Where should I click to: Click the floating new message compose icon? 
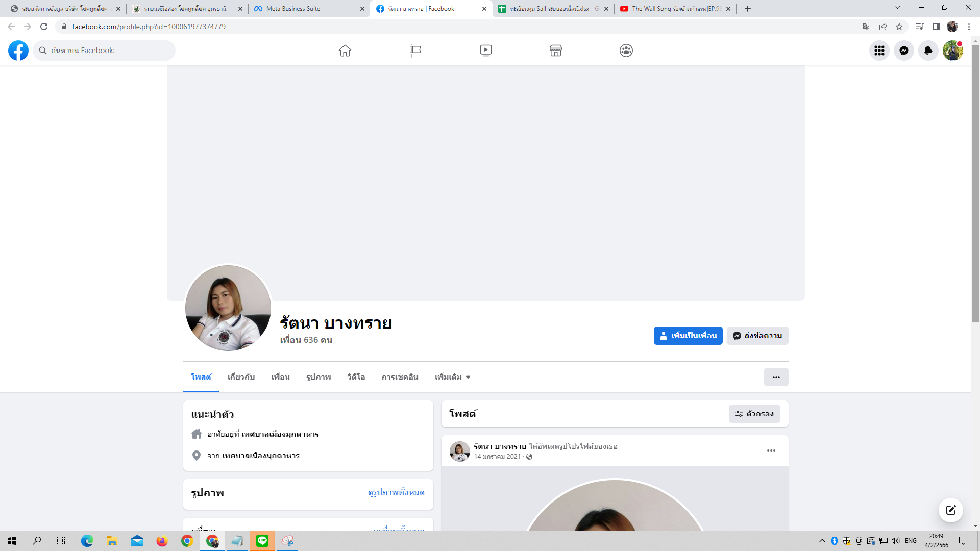(x=950, y=510)
